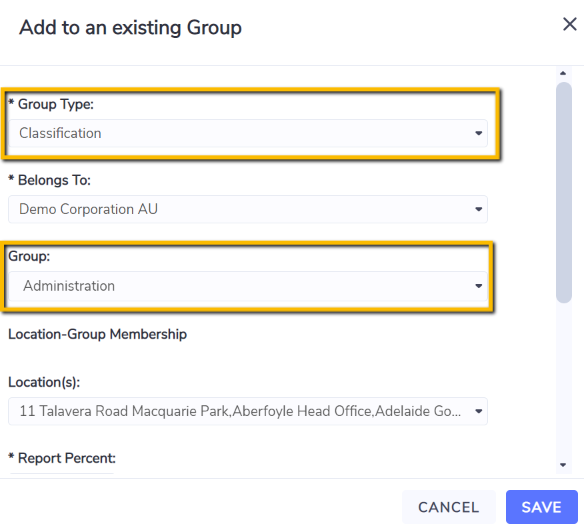Click the Group field caret arrow
584x531 pixels.
(x=479, y=286)
